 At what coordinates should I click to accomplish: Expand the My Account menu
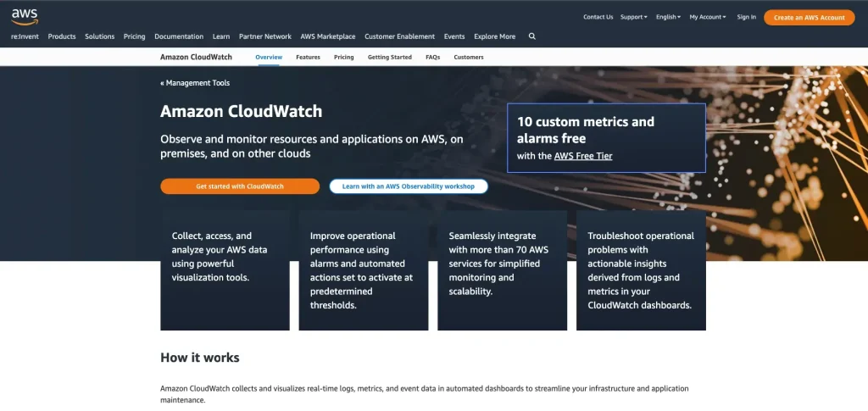point(708,17)
